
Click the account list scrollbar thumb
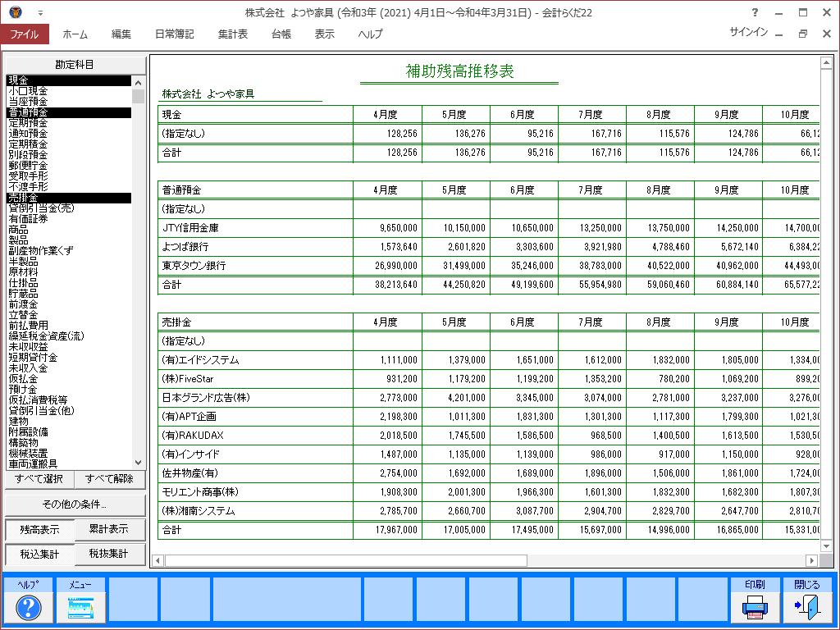138,97
